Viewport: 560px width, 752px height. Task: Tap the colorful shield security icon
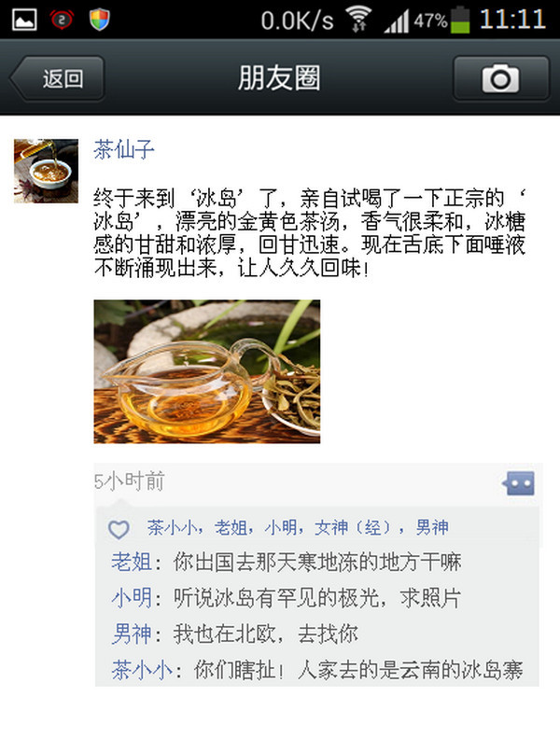click(x=99, y=21)
